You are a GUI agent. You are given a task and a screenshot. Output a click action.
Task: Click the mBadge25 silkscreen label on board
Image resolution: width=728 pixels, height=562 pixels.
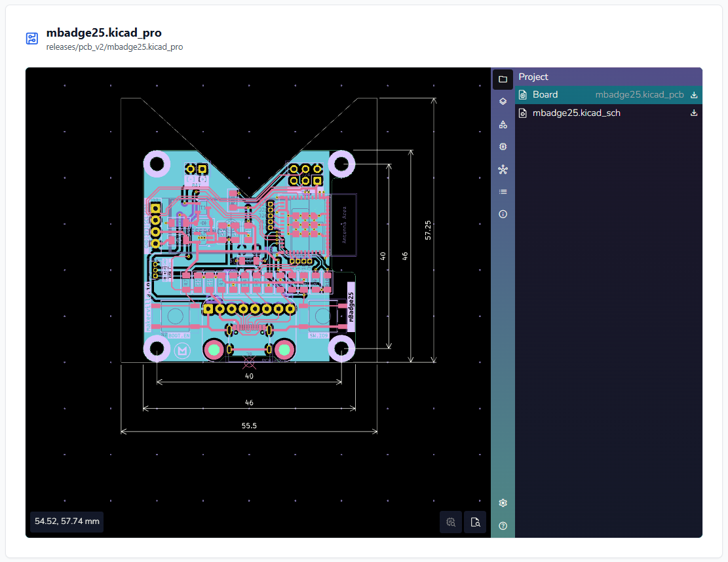click(x=351, y=307)
